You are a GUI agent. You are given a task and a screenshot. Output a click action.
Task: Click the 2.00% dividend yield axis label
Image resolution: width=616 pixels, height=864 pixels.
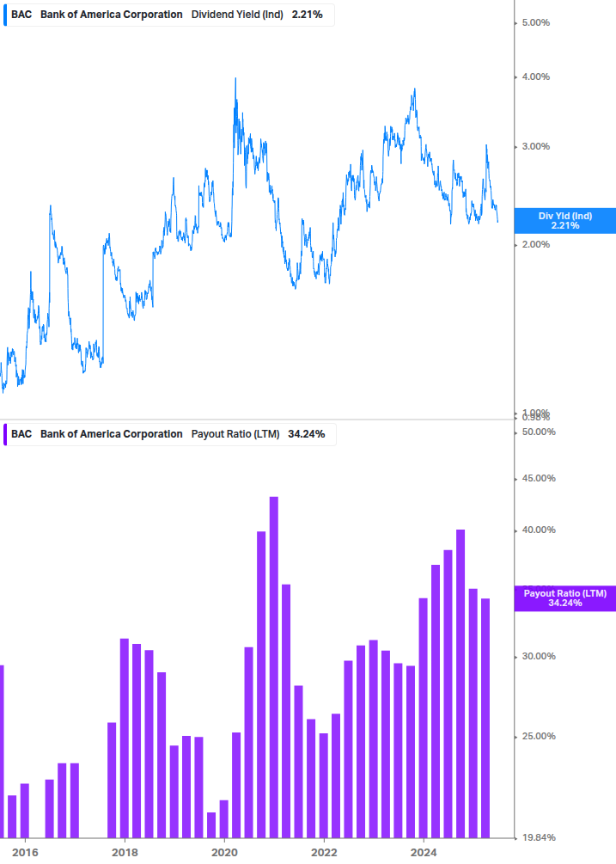535,245
